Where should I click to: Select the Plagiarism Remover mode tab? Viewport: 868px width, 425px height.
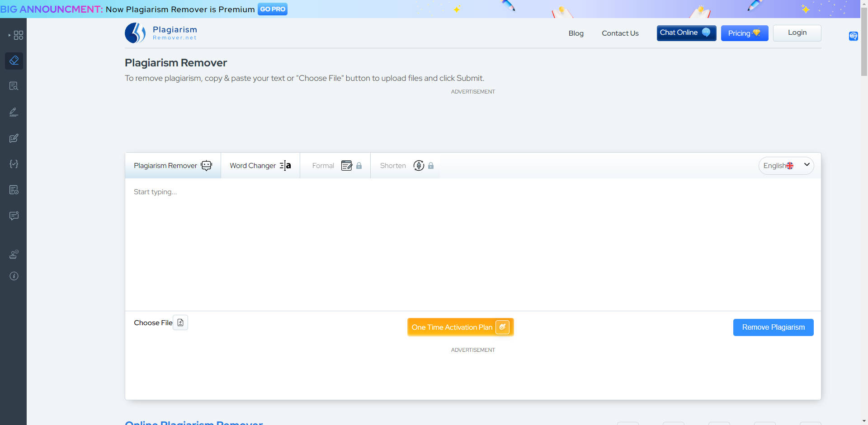coord(173,166)
